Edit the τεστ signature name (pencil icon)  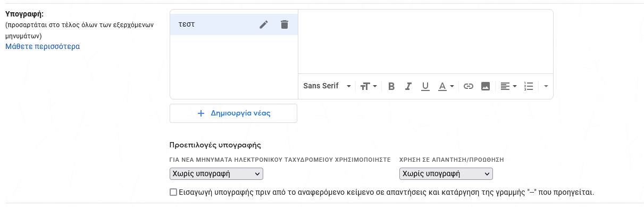tap(264, 24)
